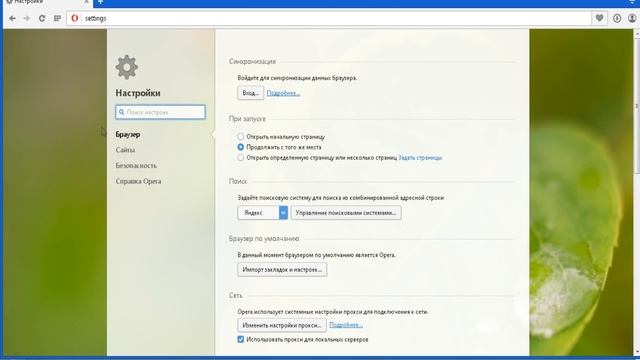
Task: Open Подробнее link under Сеть
Action: 346,325
